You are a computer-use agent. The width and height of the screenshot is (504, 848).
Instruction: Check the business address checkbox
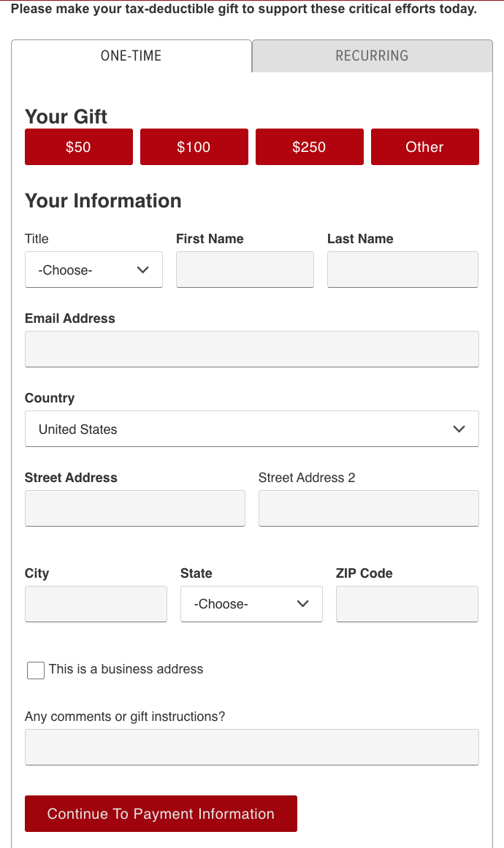pyautogui.click(x=36, y=671)
